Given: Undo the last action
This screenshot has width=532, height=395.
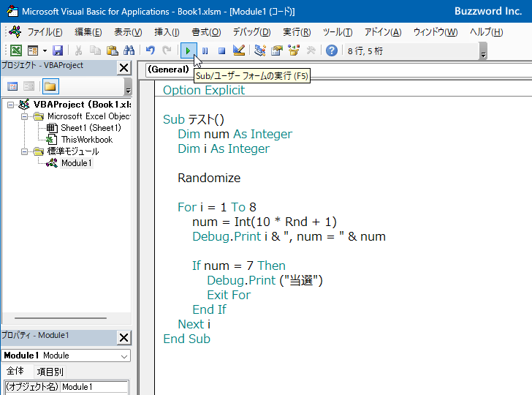Looking at the screenshot, I should [150, 51].
